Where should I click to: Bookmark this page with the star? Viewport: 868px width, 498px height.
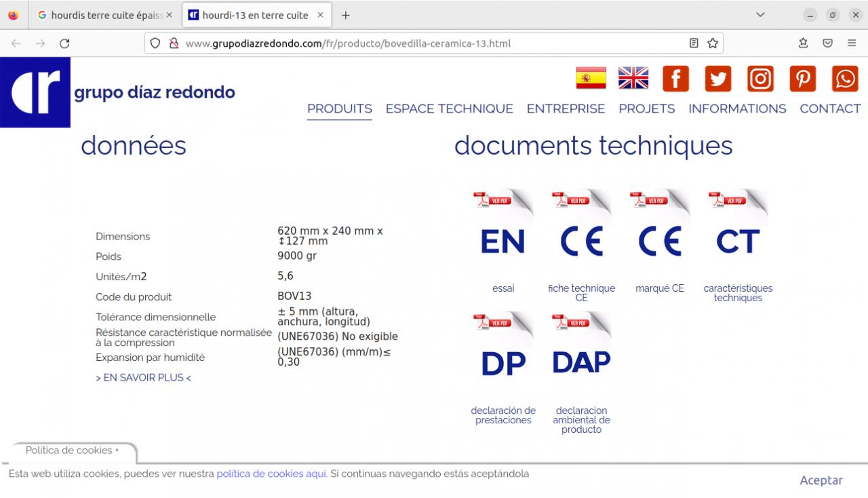point(713,43)
